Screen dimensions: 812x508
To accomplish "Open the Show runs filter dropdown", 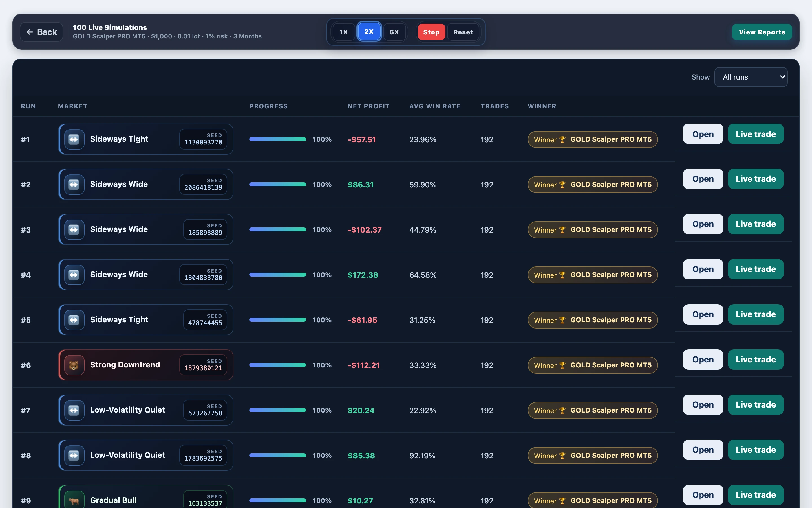I will (751, 77).
